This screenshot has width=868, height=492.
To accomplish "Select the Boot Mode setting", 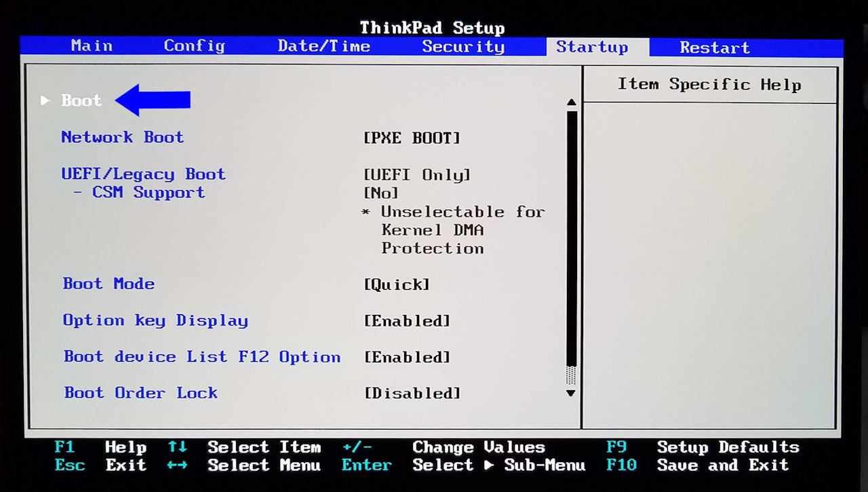I will point(108,284).
